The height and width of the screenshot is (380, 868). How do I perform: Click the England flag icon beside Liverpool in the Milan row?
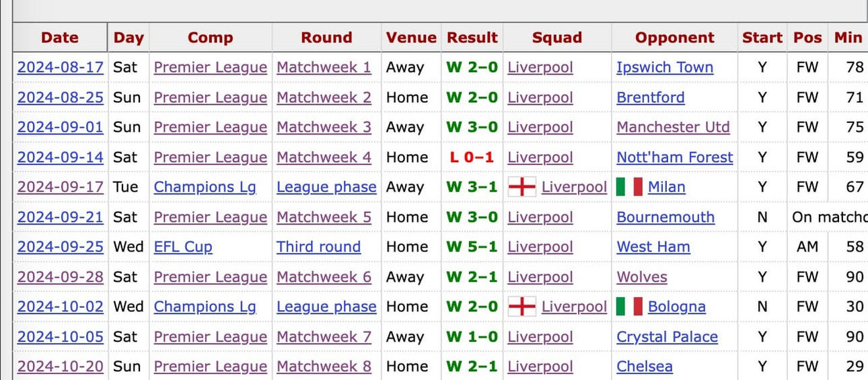click(x=522, y=187)
